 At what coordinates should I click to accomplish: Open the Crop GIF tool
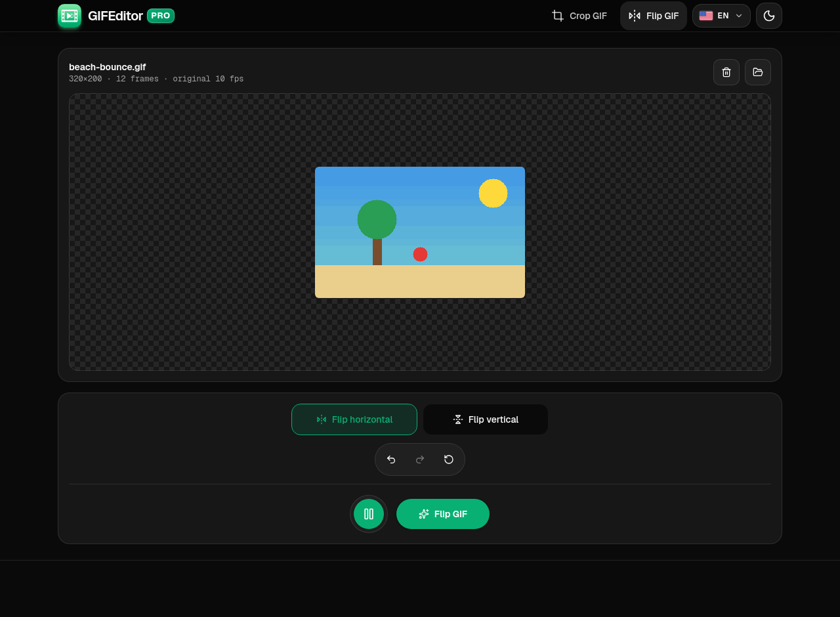pyautogui.click(x=579, y=16)
